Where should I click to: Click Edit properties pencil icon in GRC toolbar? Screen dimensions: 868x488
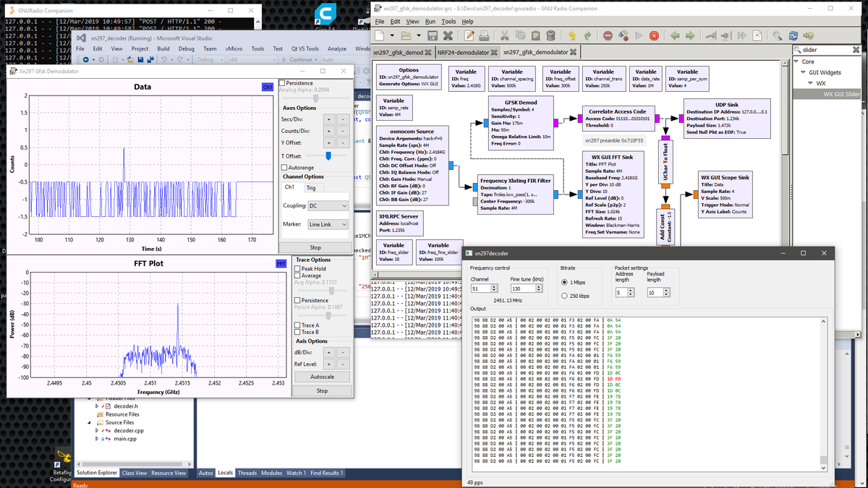click(x=469, y=35)
